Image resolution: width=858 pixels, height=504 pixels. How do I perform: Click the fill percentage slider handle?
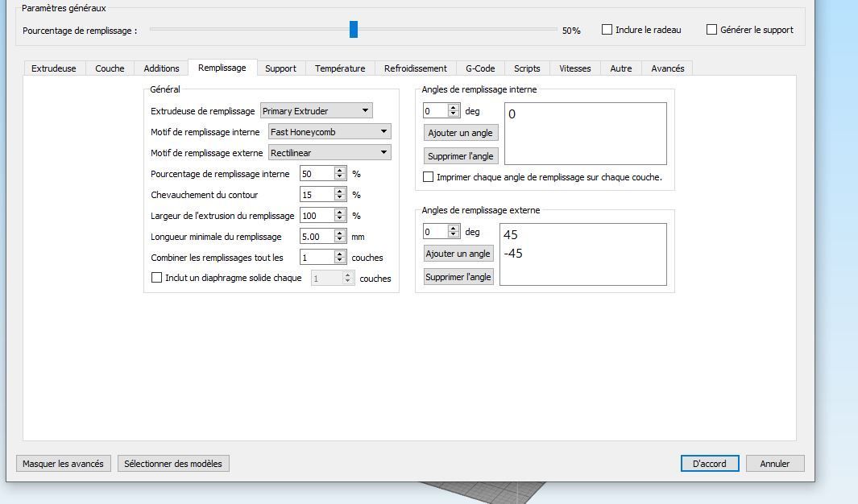point(354,30)
